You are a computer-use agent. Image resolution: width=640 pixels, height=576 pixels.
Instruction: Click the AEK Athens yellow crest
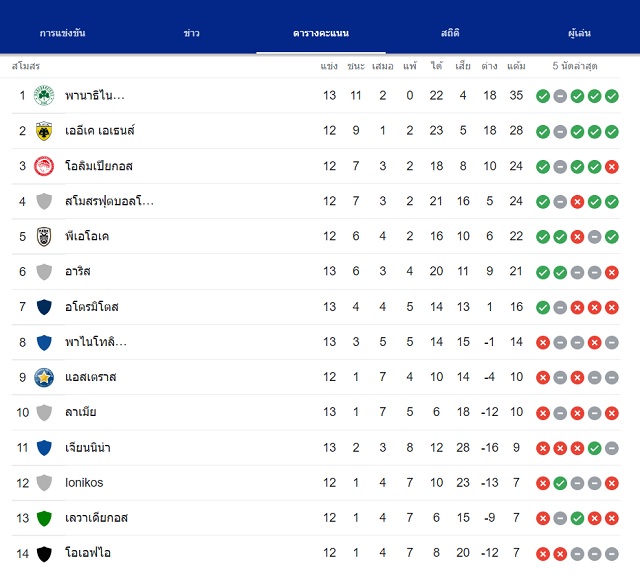44,131
